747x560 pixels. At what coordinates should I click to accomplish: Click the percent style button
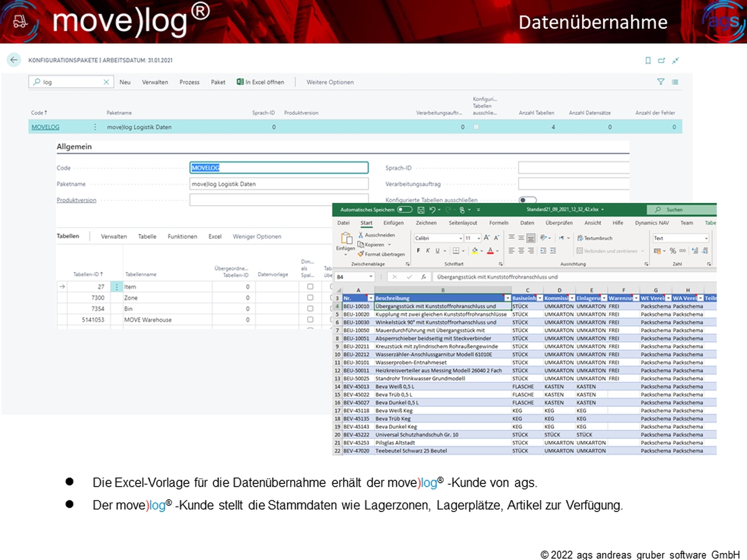(x=672, y=251)
